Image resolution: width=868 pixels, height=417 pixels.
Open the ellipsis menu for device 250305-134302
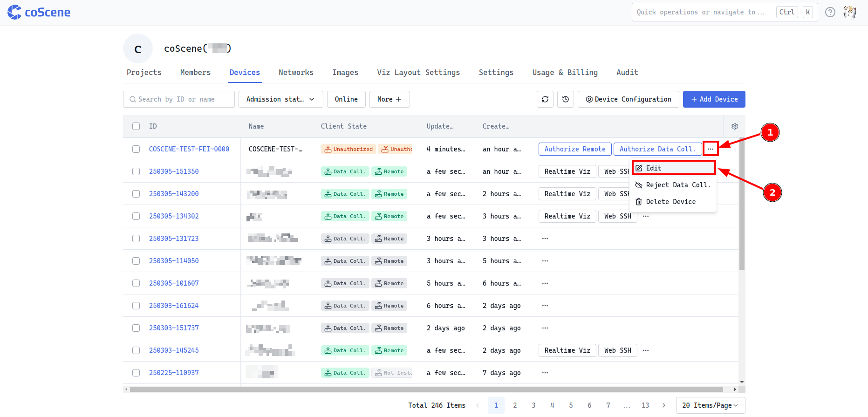pyautogui.click(x=646, y=216)
